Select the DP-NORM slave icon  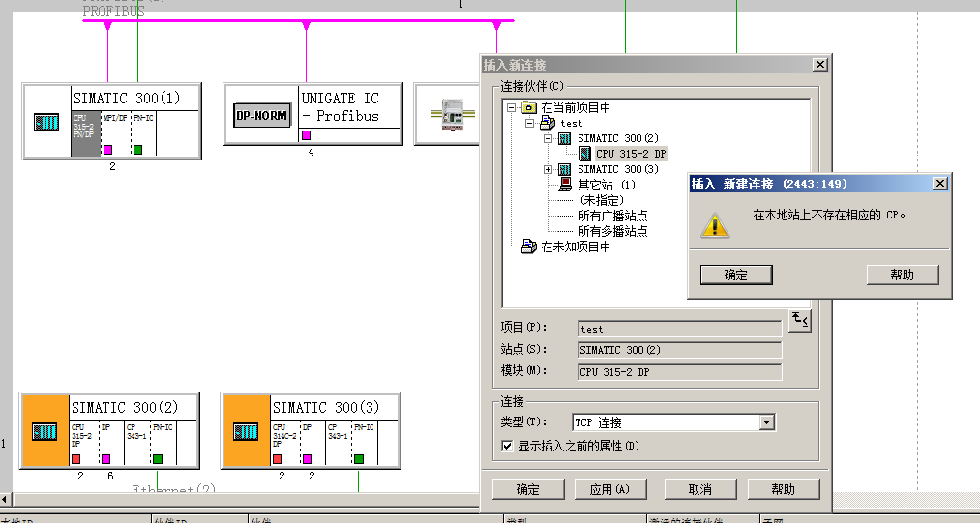tap(262, 115)
